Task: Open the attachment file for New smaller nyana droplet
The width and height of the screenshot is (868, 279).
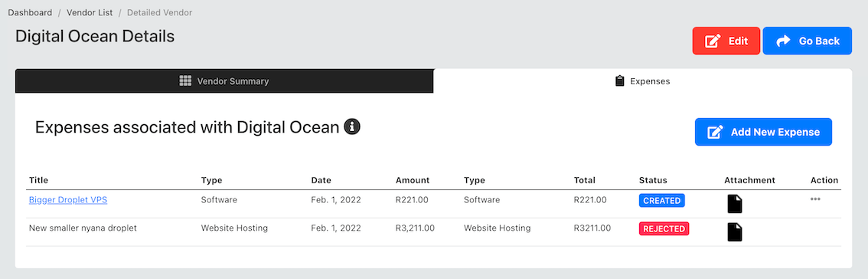Action: [x=735, y=231]
